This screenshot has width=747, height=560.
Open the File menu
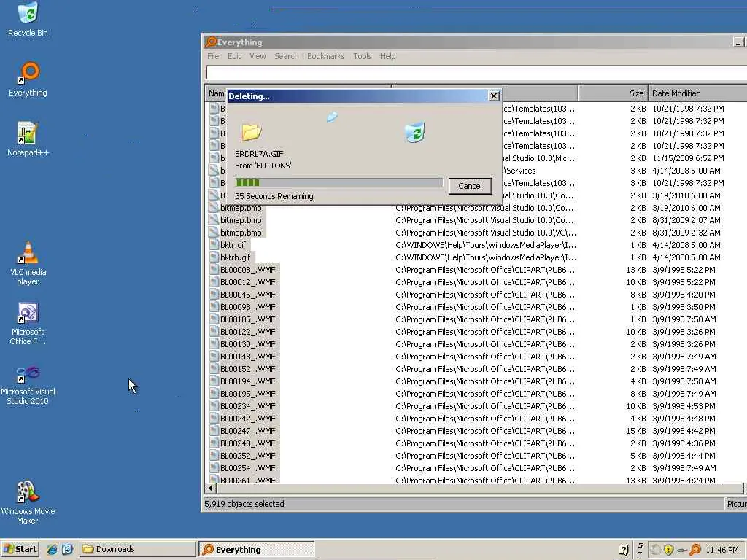(213, 56)
